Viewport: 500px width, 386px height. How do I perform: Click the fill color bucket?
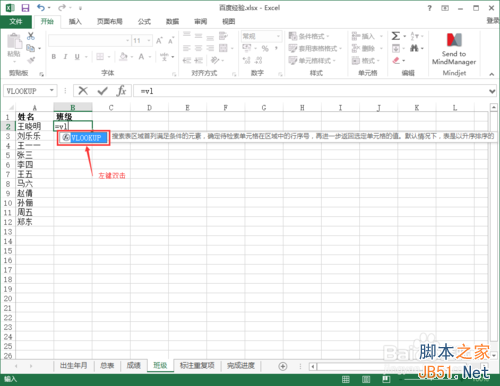pyautogui.click(x=123, y=57)
